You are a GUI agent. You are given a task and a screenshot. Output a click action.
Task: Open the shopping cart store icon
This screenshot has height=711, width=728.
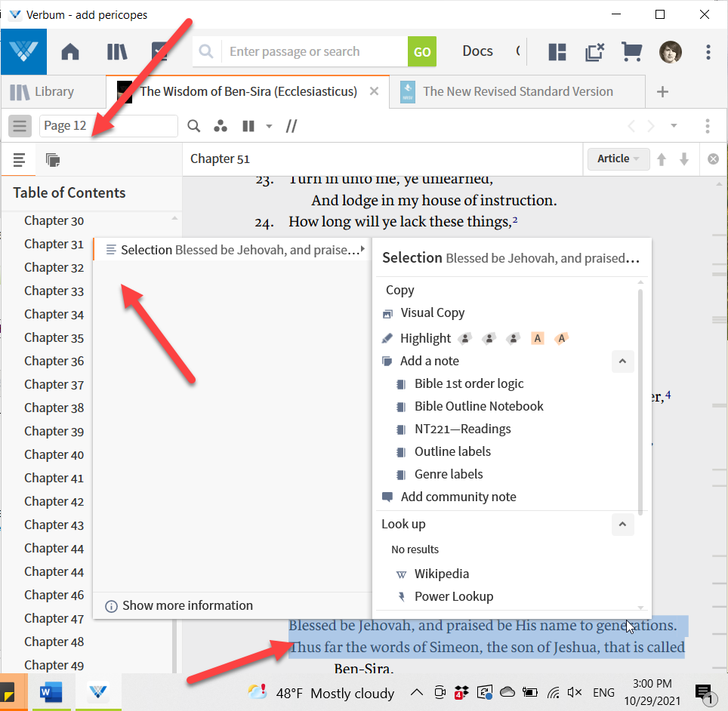click(631, 51)
